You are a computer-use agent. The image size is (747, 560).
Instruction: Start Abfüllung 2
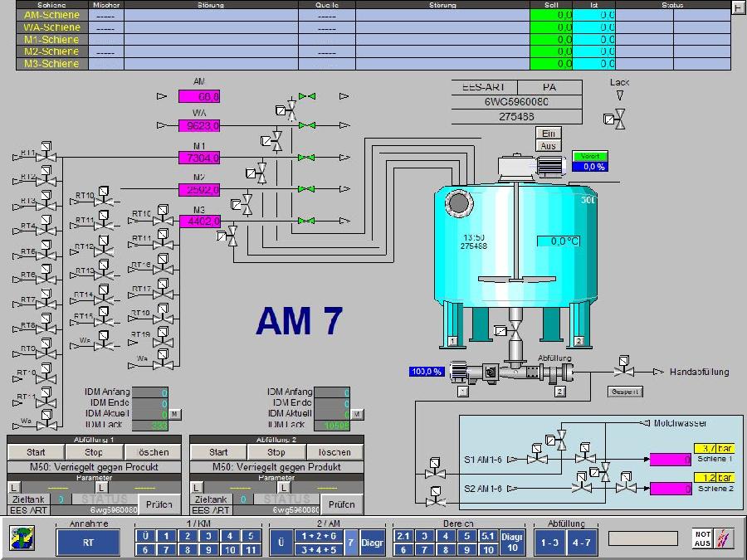tap(218, 452)
